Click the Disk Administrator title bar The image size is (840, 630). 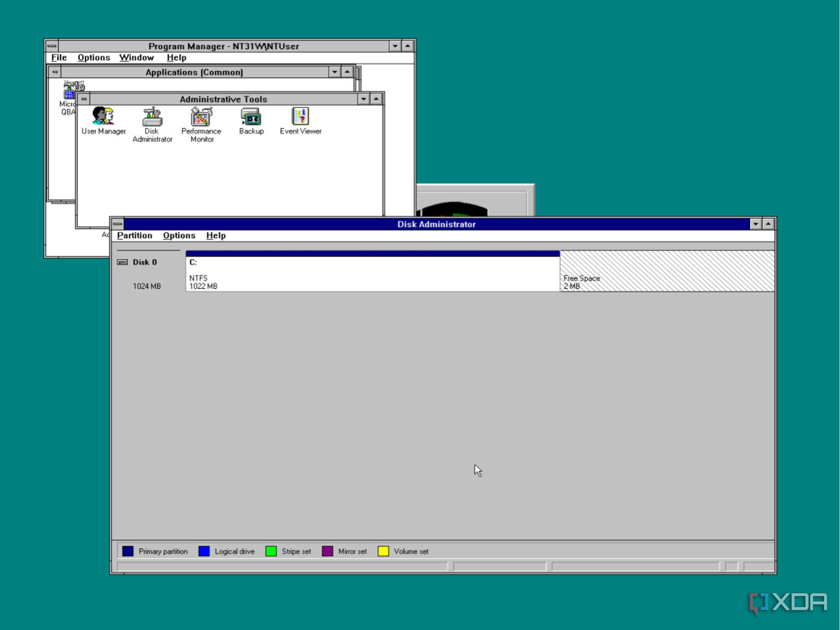point(436,224)
